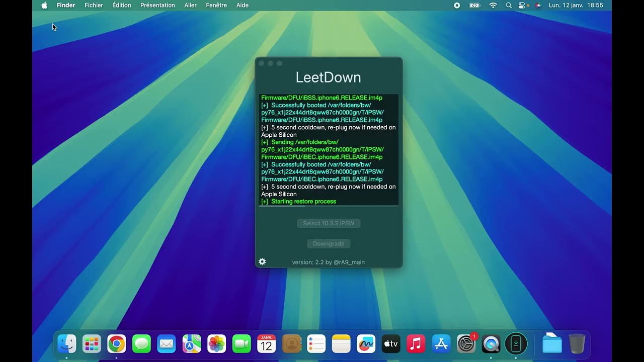
Task: Click first 'Firmware/DFU/iBSS.iphone6.RELEASE.im4p' log line
Action: [322, 98]
